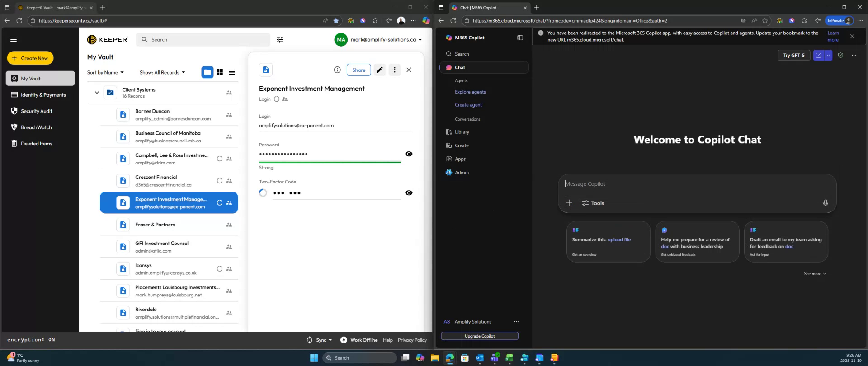Open the Sync dropdown arrow
Viewport: 868px width, 366px height.
330,340
